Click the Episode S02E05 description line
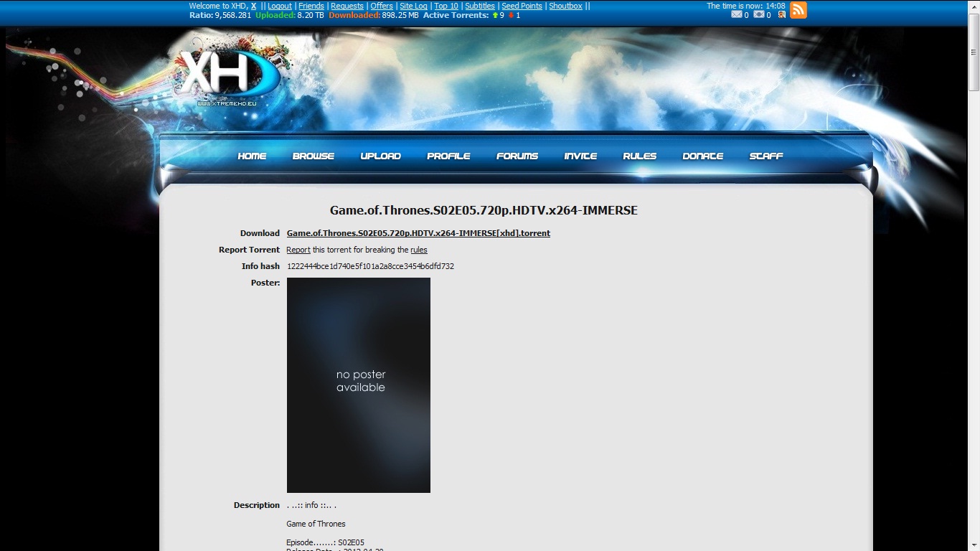Image resolution: width=980 pixels, height=551 pixels. [x=325, y=542]
